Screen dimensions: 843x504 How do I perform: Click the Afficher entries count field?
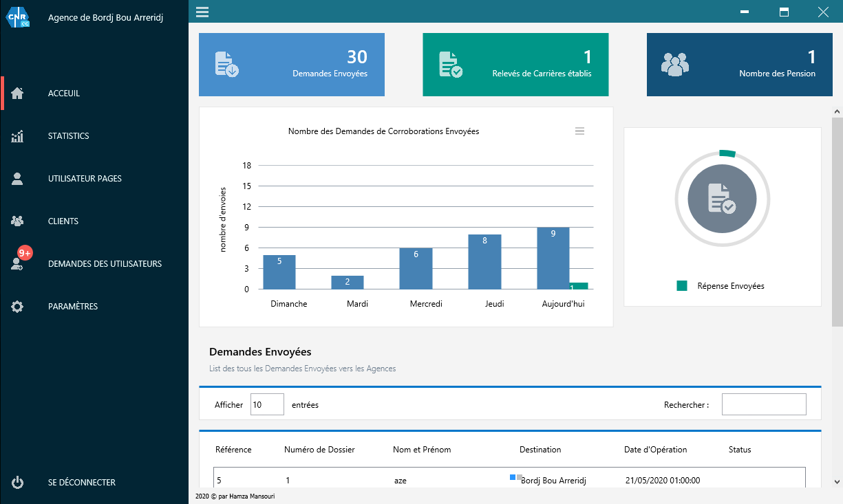267,405
